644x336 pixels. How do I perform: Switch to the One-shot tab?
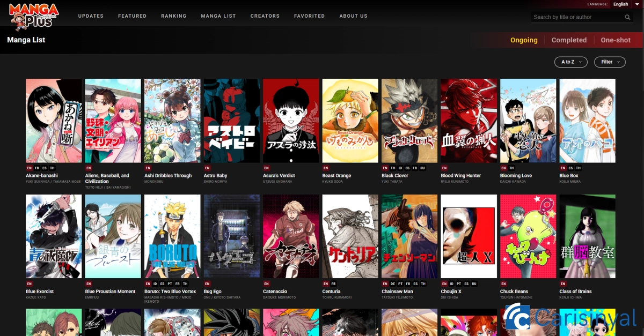click(616, 40)
